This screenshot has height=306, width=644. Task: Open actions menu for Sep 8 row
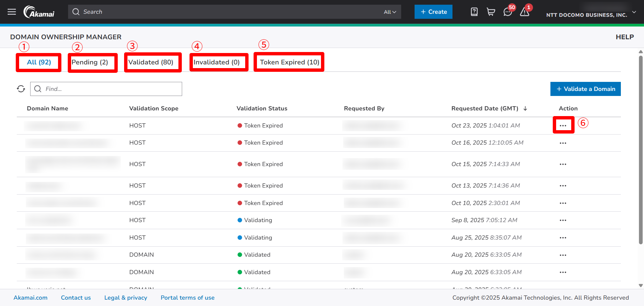(563, 220)
